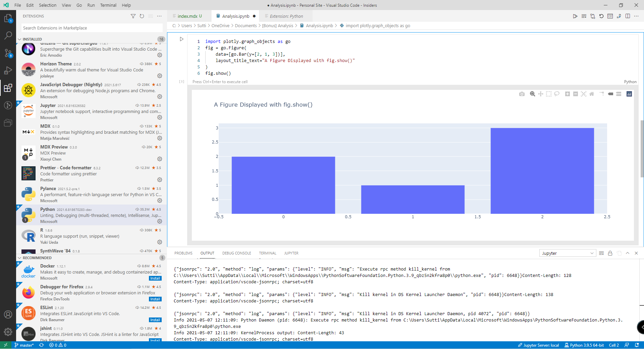Screen dimensions: 644x349
Task: Open the Manage gear for the MDX extension
Action: [x=160, y=138]
